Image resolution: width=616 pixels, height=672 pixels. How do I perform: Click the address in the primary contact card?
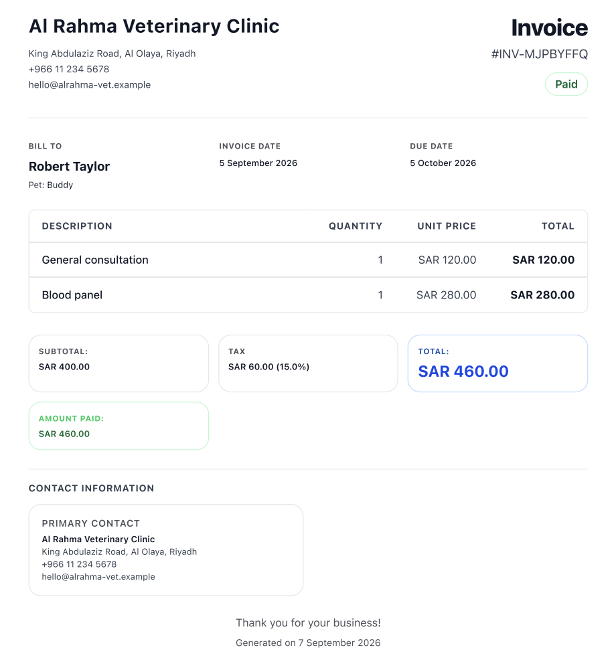[119, 552]
